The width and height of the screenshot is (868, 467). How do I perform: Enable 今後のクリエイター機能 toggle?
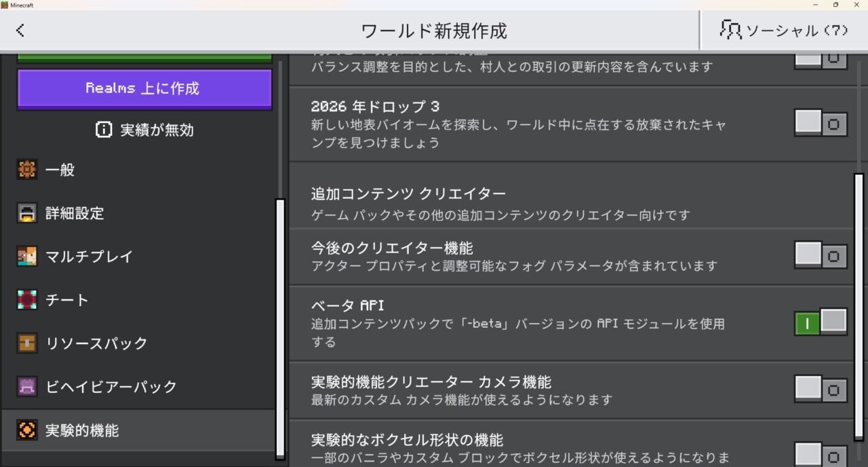point(821,256)
